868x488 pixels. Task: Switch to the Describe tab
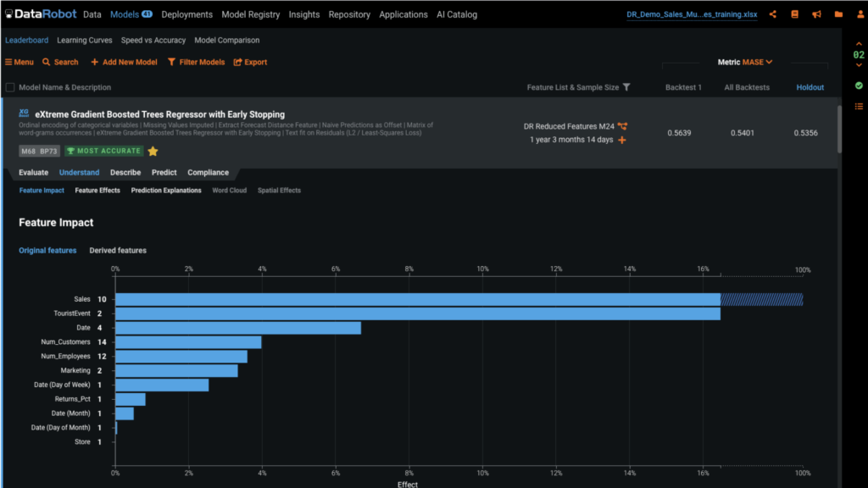coord(125,173)
